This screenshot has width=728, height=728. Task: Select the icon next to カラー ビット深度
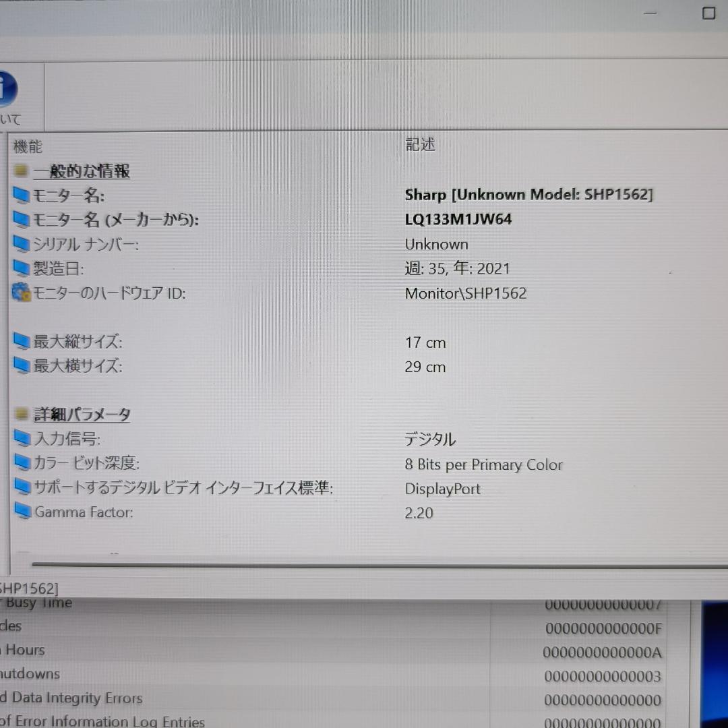tap(21, 463)
